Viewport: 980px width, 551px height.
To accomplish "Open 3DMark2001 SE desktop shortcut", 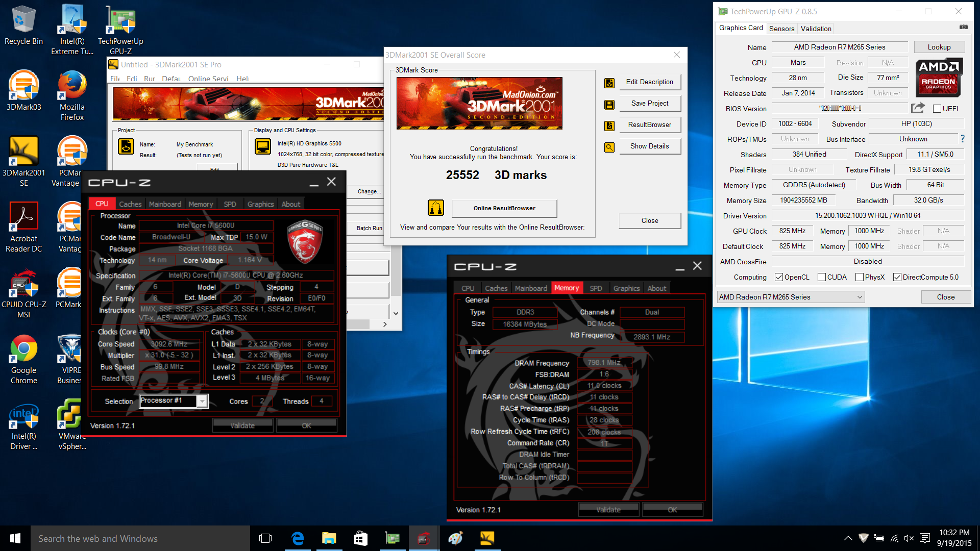I will [x=23, y=162].
